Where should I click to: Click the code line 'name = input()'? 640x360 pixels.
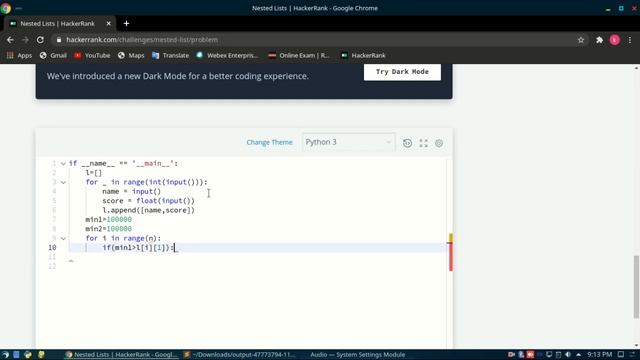[x=131, y=191]
